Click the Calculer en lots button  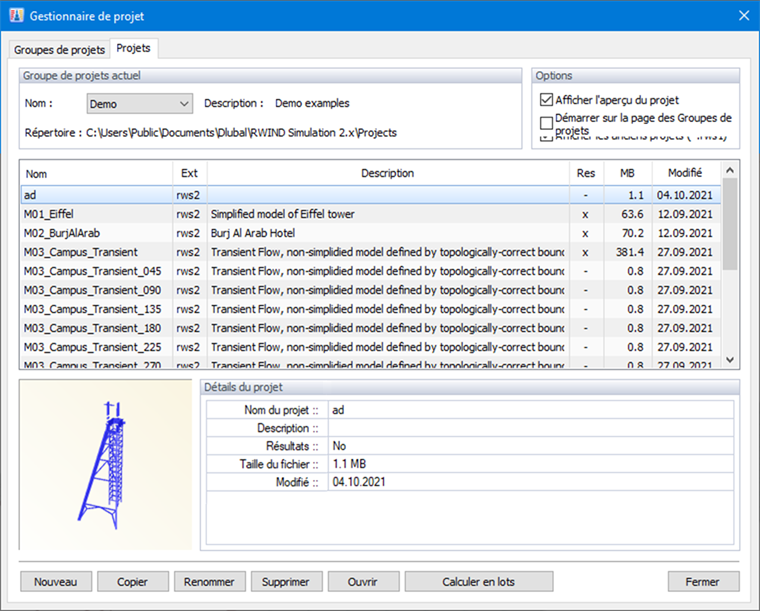click(478, 581)
